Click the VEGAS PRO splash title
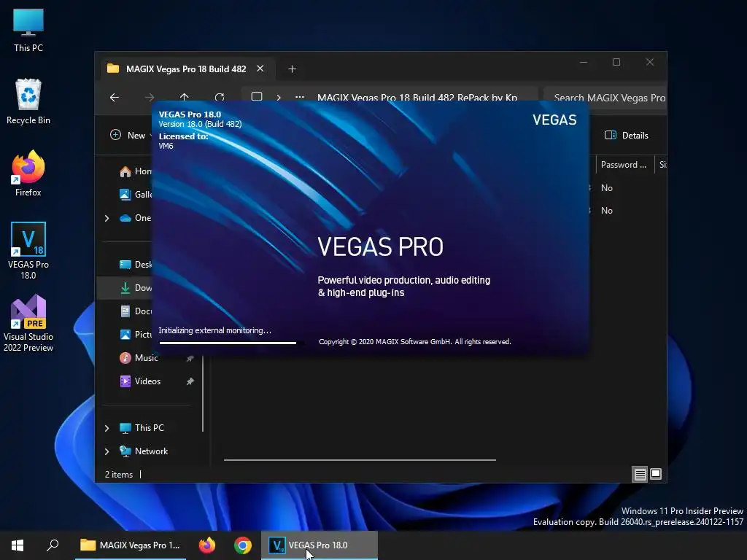The width and height of the screenshot is (747, 560). (x=380, y=246)
